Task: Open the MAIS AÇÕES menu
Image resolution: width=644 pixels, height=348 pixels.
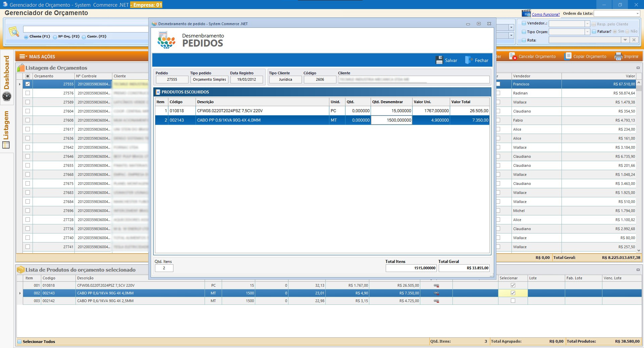Action: [x=37, y=57]
